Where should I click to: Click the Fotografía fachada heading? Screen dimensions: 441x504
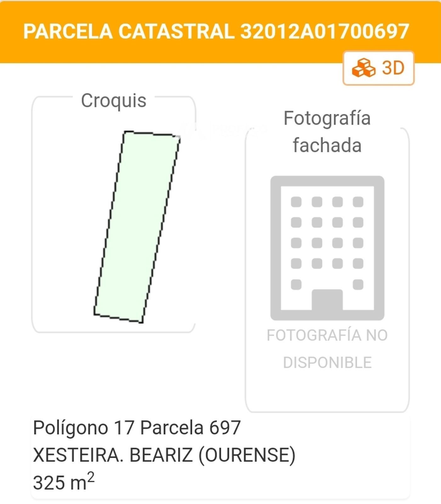click(327, 132)
